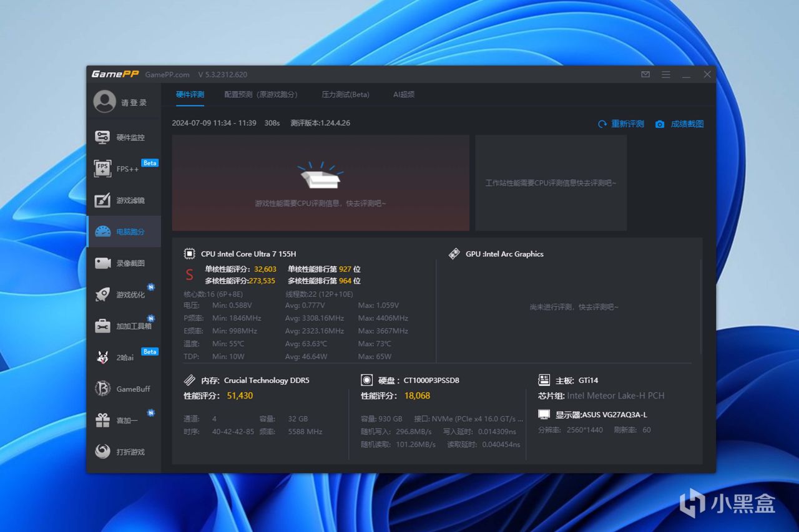
Task: Open the 录像截图 recording sidebar item
Action: pos(124,263)
